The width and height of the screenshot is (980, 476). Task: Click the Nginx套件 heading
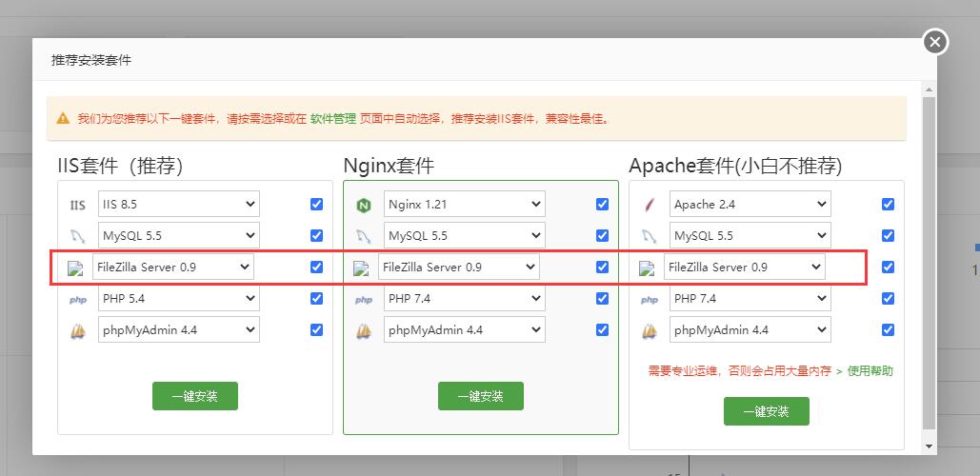click(x=389, y=167)
